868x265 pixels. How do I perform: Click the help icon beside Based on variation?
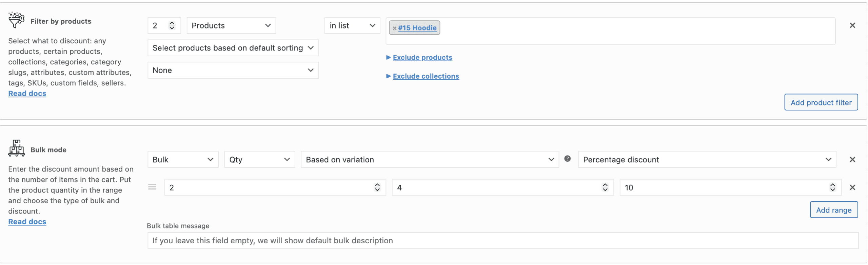point(567,159)
